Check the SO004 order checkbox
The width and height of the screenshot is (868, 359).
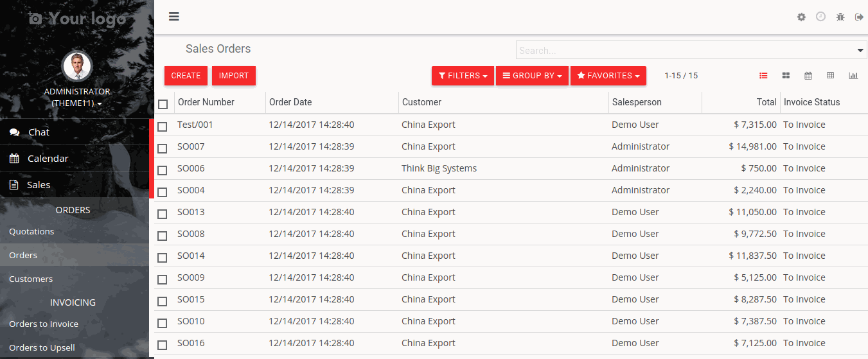[x=163, y=192]
